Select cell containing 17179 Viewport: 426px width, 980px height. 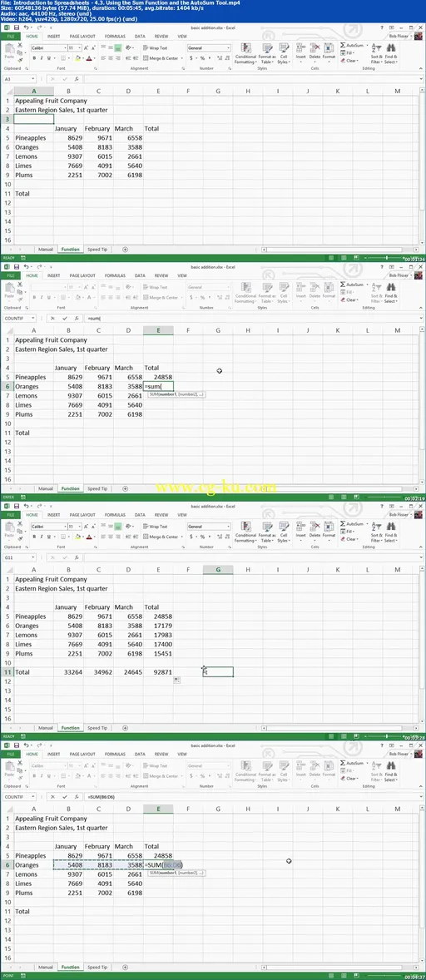[158, 626]
